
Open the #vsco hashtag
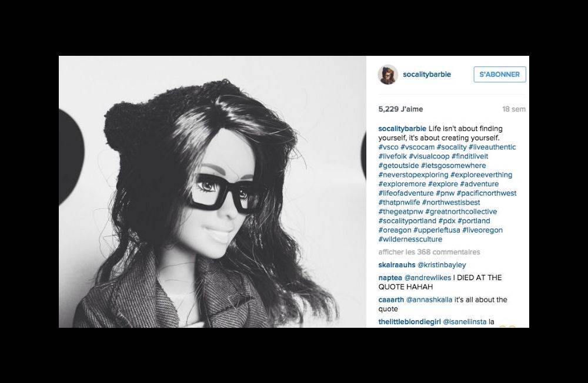[388, 147]
